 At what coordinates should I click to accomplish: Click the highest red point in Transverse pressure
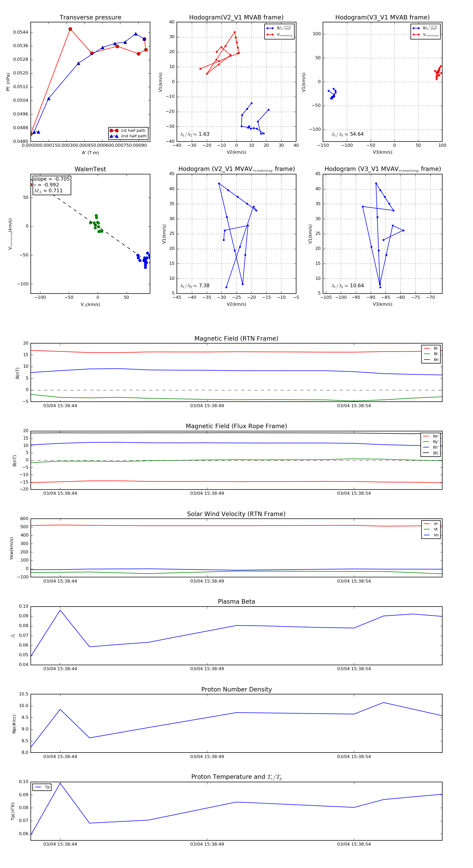tap(70, 29)
